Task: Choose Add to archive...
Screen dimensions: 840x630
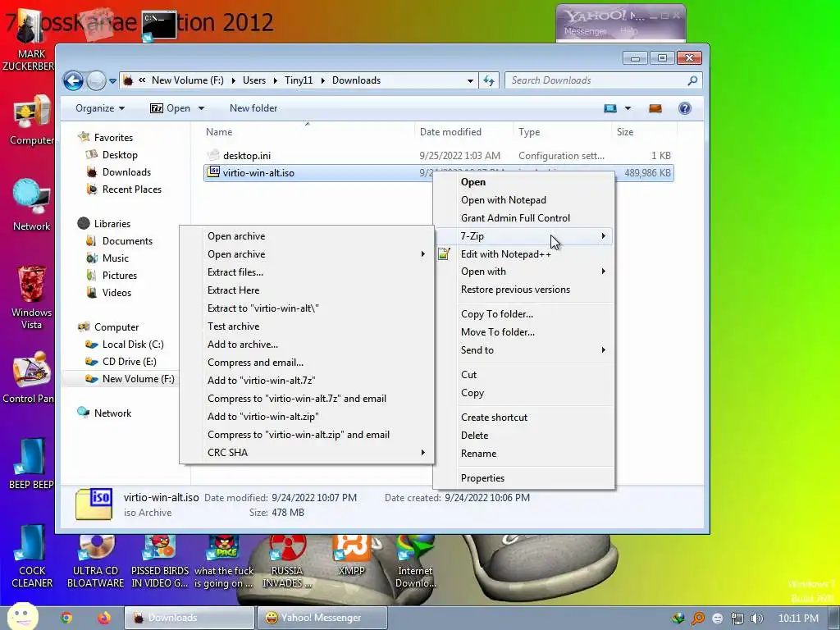Action: point(307,345)
